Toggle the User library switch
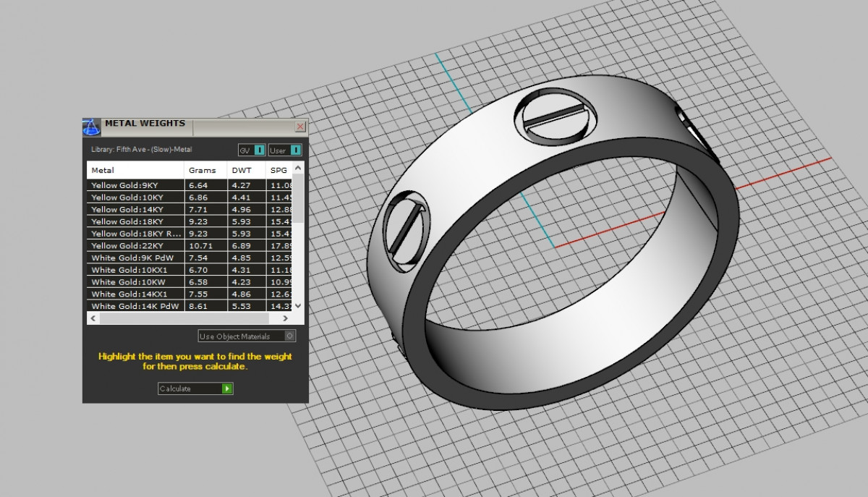Viewport: 868px width, 497px height. tap(294, 150)
